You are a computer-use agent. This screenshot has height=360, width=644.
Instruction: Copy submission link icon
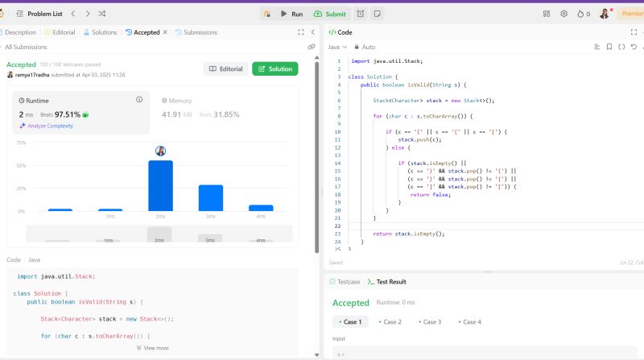coord(312,47)
